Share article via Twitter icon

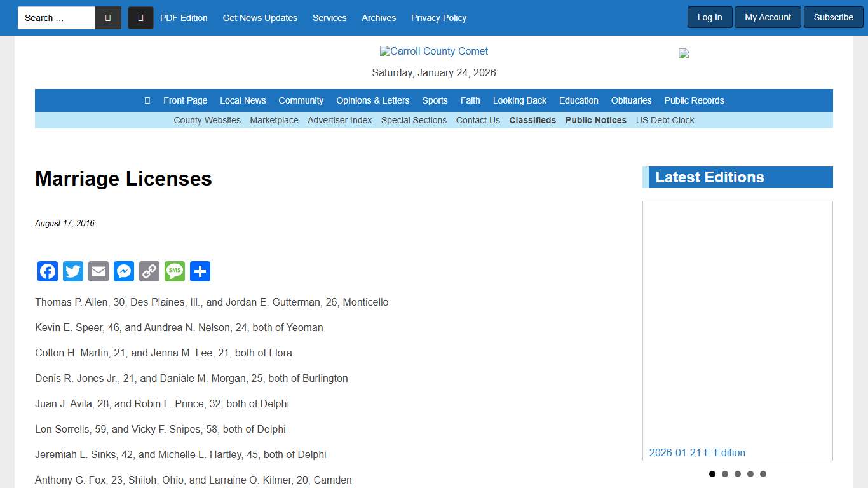pyautogui.click(x=73, y=271)
